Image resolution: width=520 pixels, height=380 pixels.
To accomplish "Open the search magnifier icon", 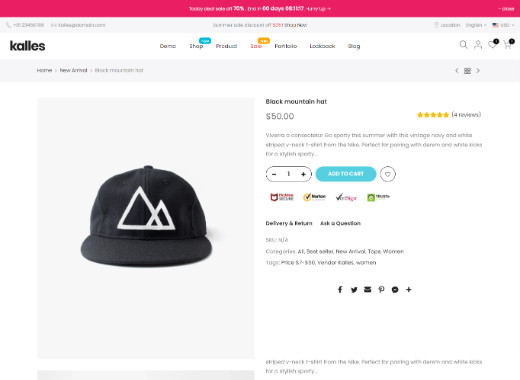I will pyautogui.click(x=463, y=44).
